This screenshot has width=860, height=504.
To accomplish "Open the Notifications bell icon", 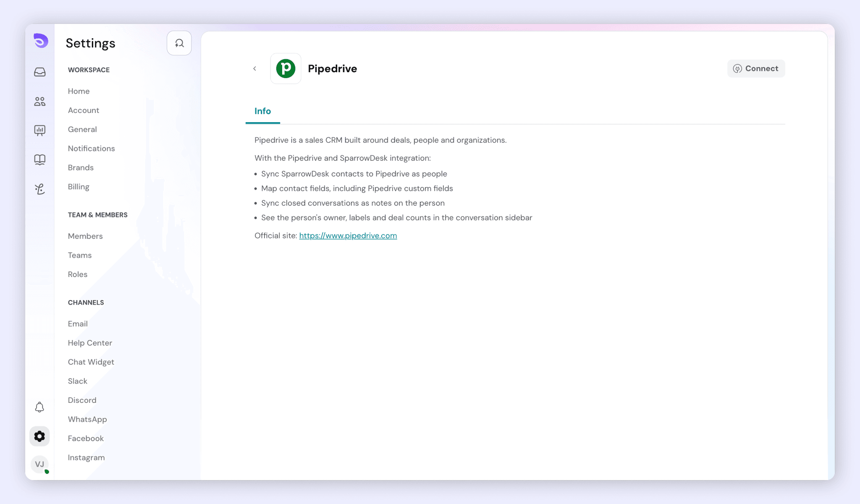I will (x=39, y=407).
